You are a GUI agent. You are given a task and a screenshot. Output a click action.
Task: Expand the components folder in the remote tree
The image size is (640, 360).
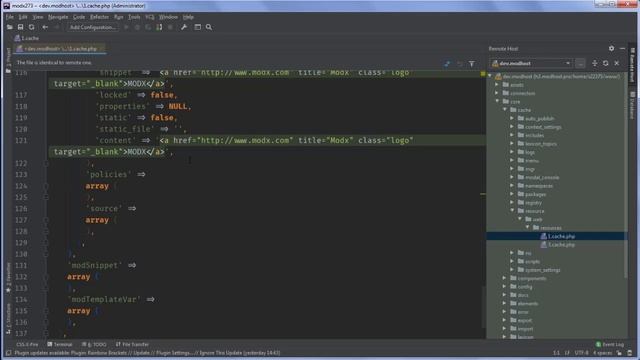504,278
